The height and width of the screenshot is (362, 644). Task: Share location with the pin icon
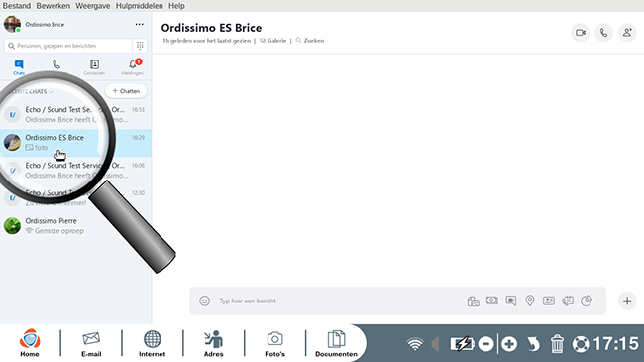point(530,301)
